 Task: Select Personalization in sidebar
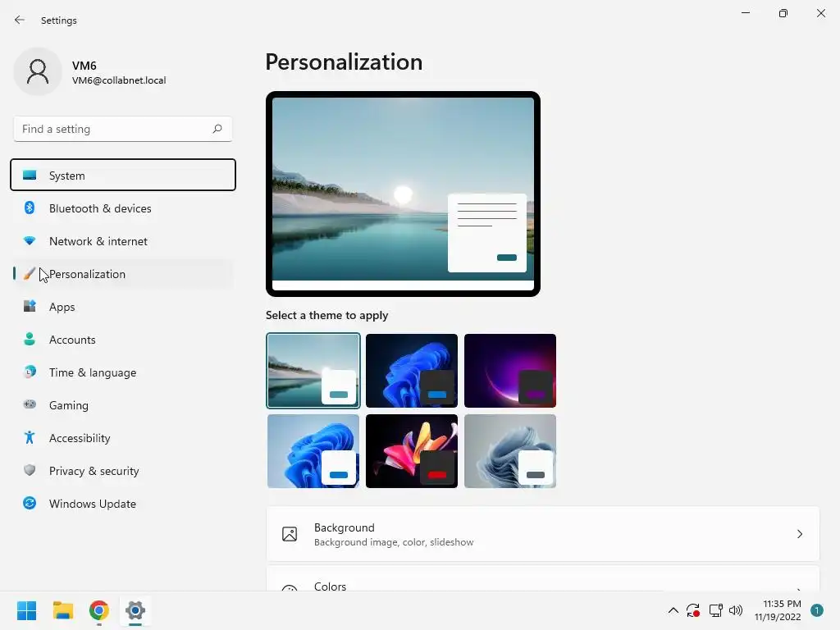123,274
